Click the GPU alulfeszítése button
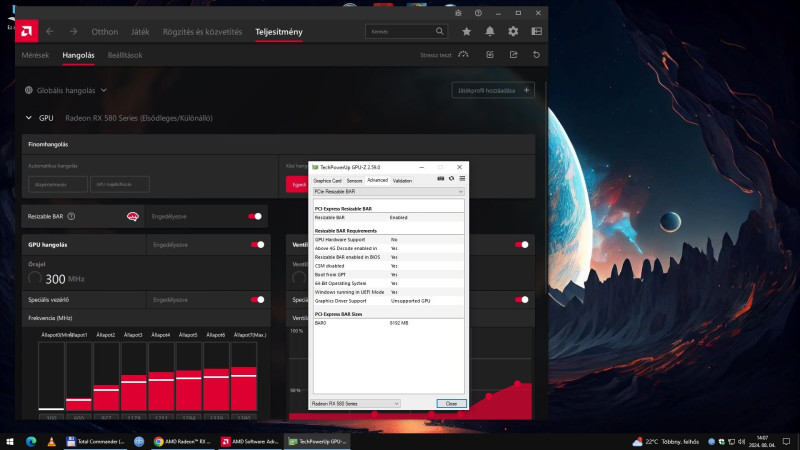Screen dimensions: 800x450 click(120, 184)
